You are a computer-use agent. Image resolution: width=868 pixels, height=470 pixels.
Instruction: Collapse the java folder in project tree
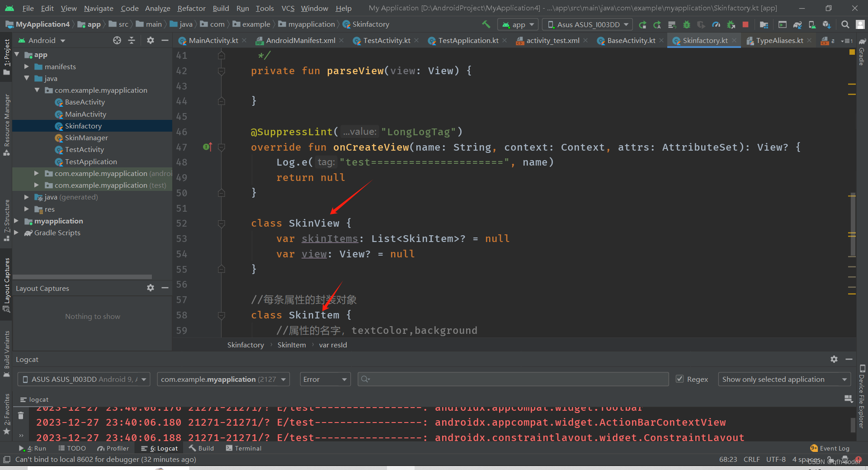(x=27, y=78)
